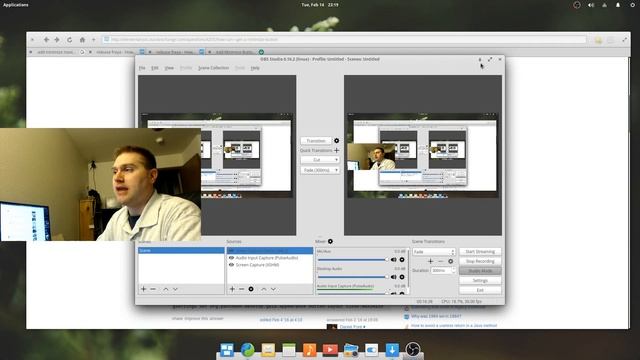Open OBS Studio from the dock
The width and height of the screenshot is (640, 360).
click(x=413, y=350)
